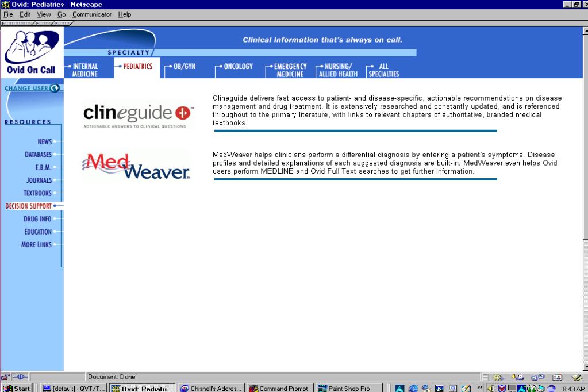Click the MedWeaver description paragraph
The image size is (588, 392).
pyautogui.click(x=385, y=163)
